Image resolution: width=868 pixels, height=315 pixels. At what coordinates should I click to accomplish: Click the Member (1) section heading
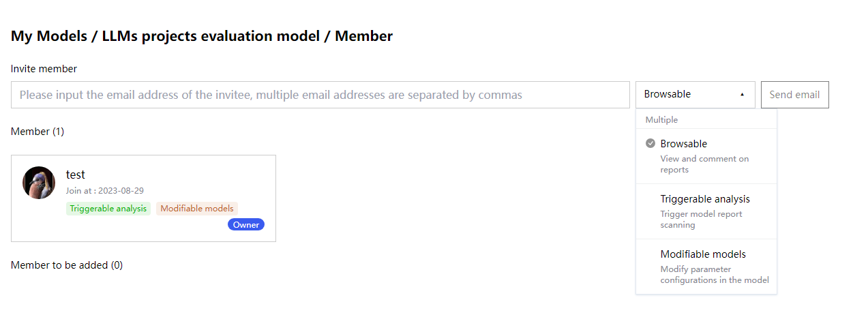click(x=38, y=131)
